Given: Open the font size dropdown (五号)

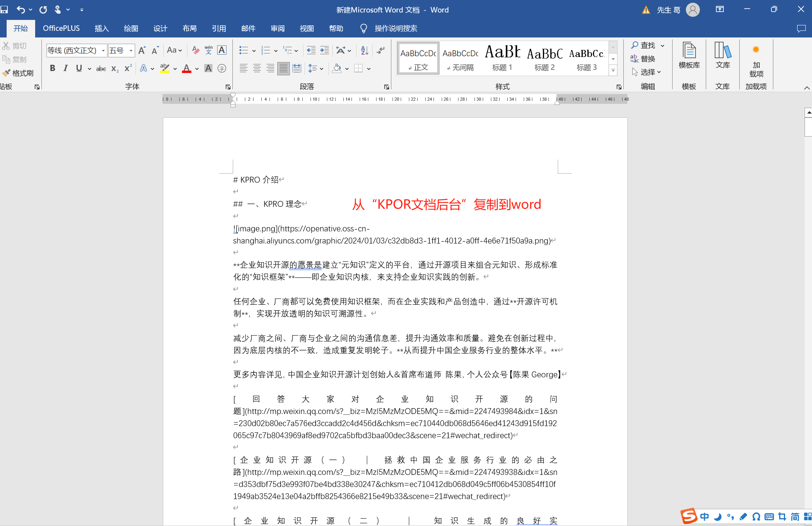Looking at the screenshot, I should click(x=131, y=50).
